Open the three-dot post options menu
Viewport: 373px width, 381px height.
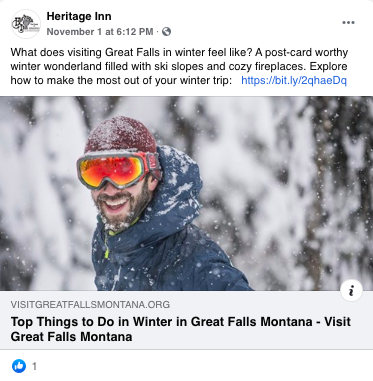click(348, 23)
